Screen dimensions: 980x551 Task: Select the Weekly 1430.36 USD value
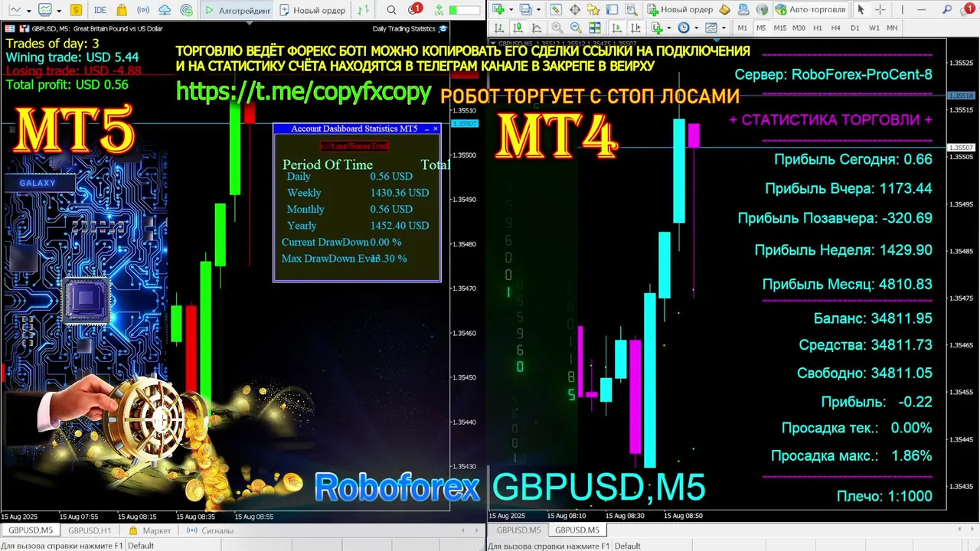pos(399,193)
